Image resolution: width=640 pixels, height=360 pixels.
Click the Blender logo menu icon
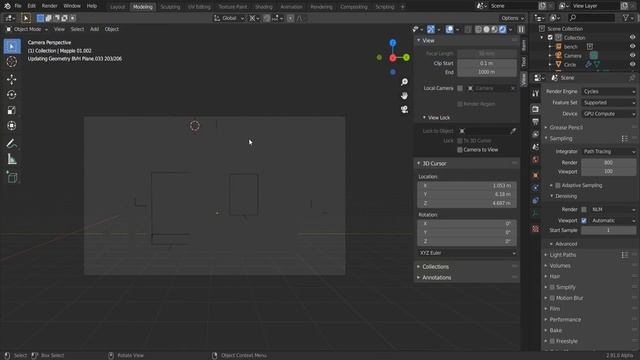tap(7, 6)
